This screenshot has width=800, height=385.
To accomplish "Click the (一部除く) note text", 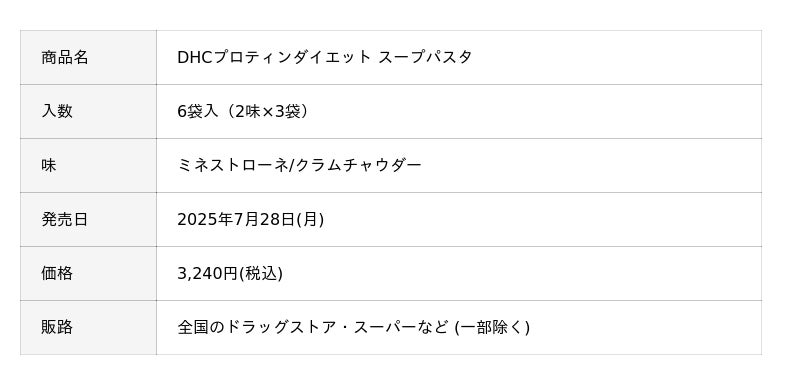I will coord(492,327).
